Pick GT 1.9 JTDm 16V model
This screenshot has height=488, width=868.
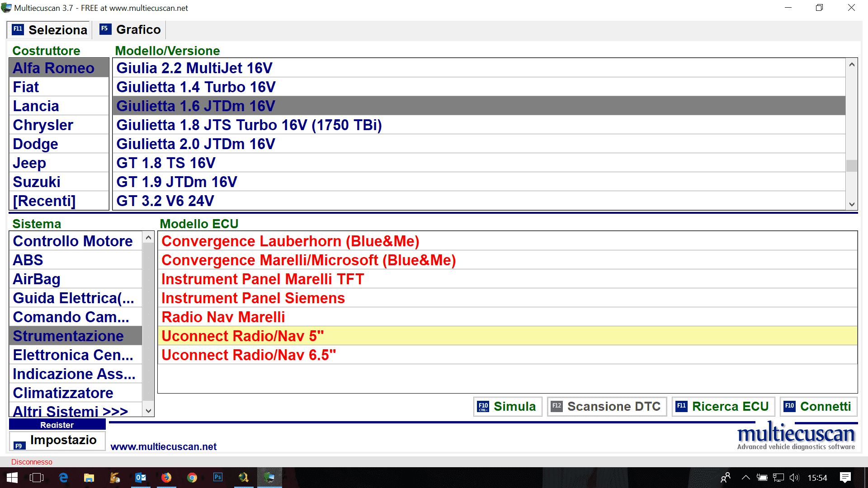(479, 182)
